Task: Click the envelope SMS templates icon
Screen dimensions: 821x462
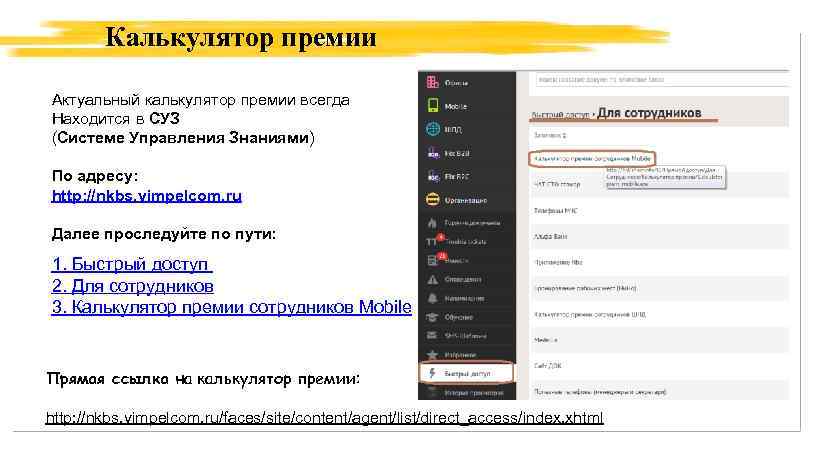Action: (x=432, y=336)
